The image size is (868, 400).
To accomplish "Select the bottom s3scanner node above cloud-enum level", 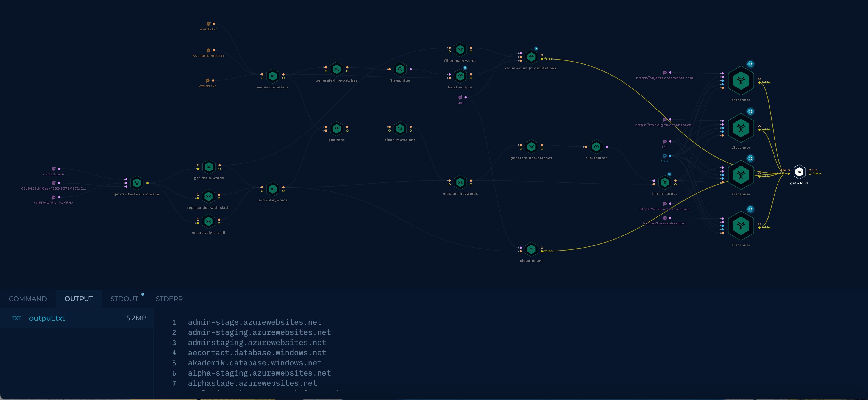I will pos(741,226).
